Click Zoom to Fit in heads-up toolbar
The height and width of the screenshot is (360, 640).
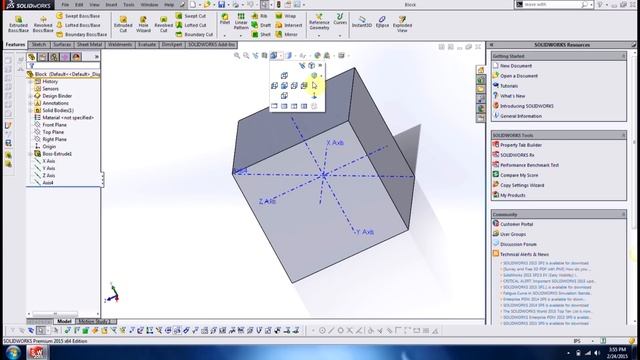[x=237, y=56]
